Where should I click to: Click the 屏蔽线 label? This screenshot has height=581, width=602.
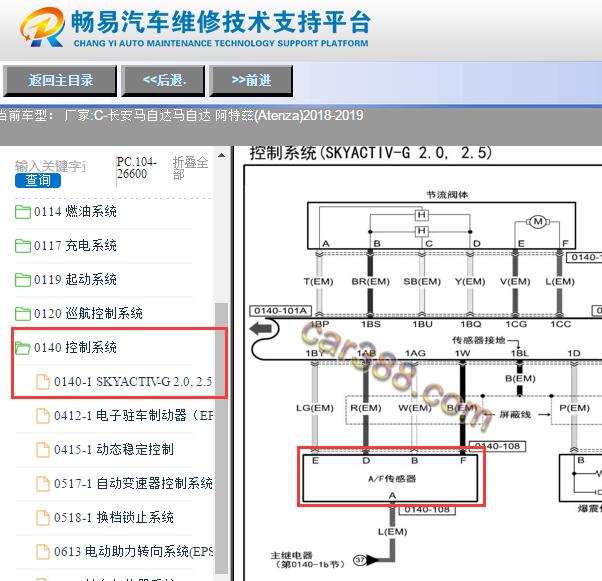pos(515,414)
